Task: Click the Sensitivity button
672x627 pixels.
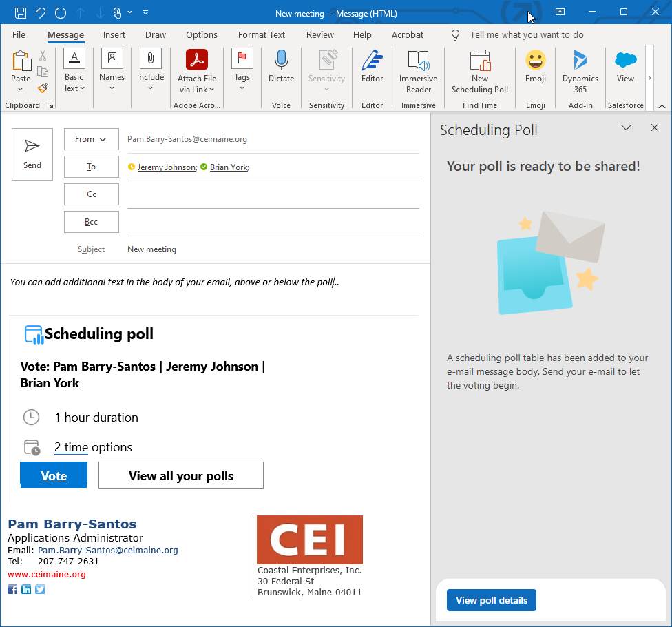Action: (326, 71)
